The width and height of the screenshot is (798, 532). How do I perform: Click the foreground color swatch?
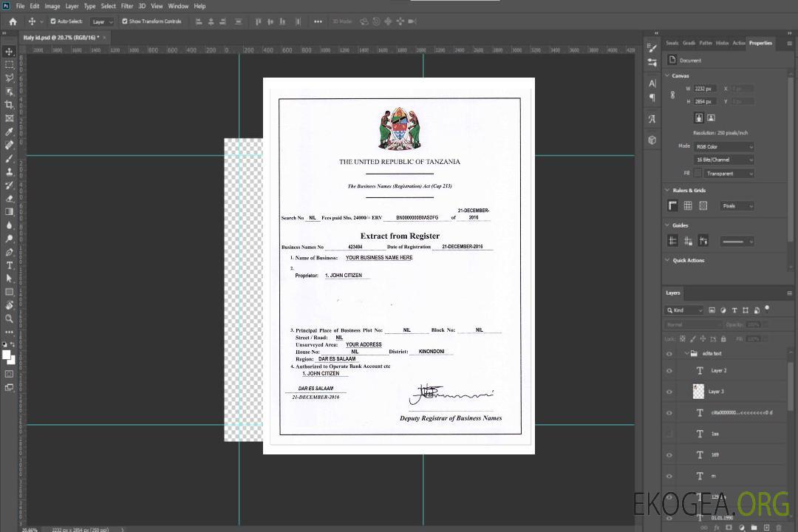7,355
